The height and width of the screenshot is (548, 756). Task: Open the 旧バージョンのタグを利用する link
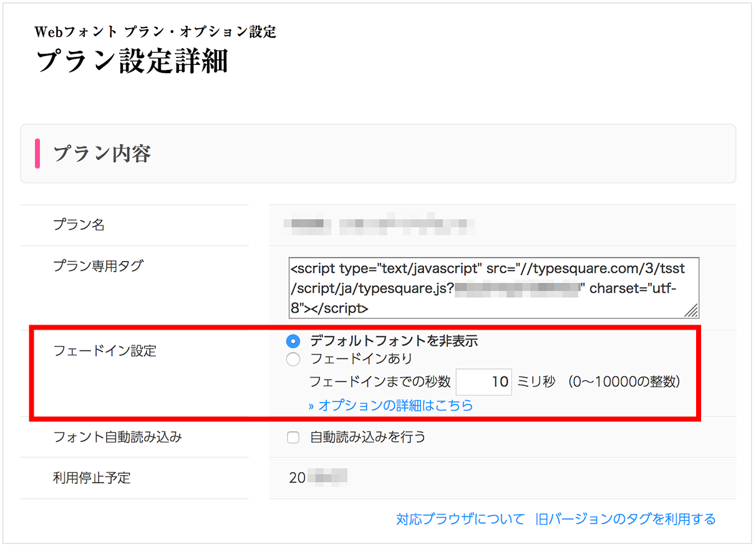coord(626,519)
